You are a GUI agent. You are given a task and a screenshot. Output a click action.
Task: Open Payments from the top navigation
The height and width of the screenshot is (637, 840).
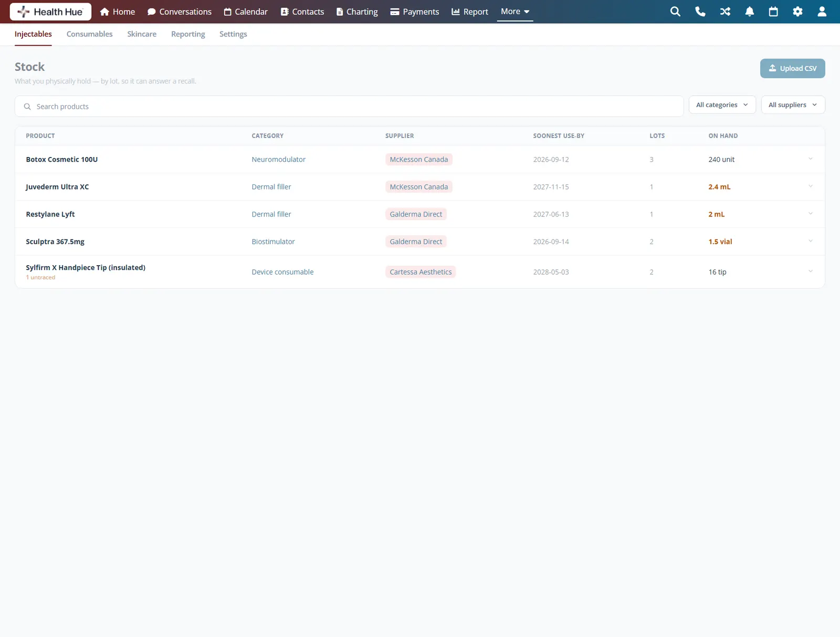click(x=415, y=12)
